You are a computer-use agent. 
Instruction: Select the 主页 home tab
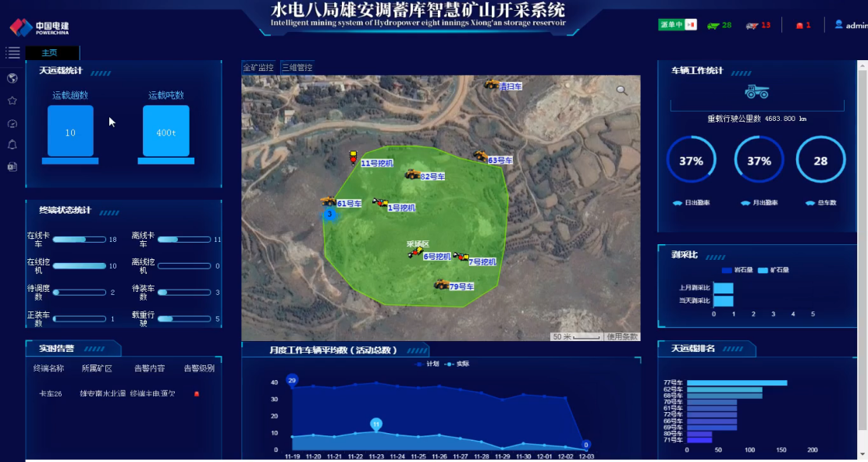pyautogui.click(x=49, y=53)
